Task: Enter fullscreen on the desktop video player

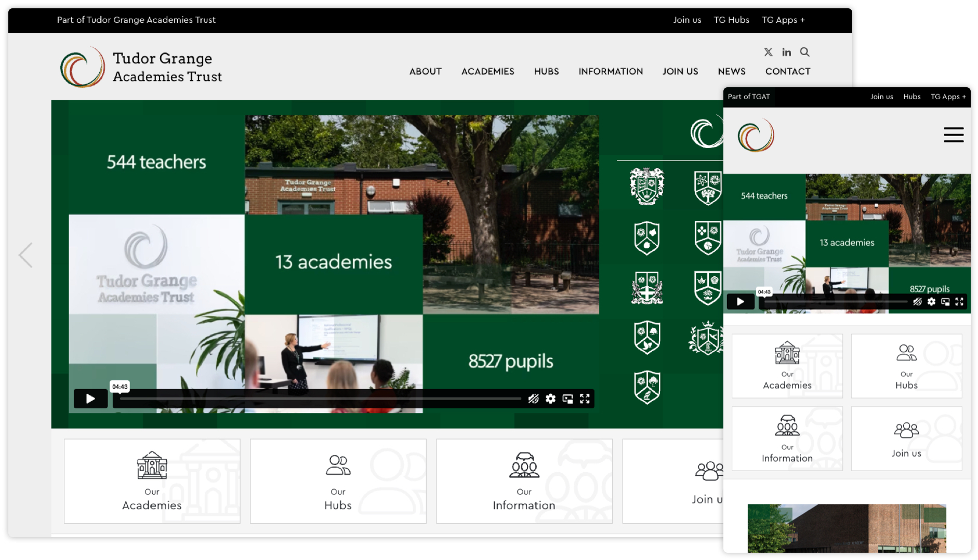Action: pos(585,398)
